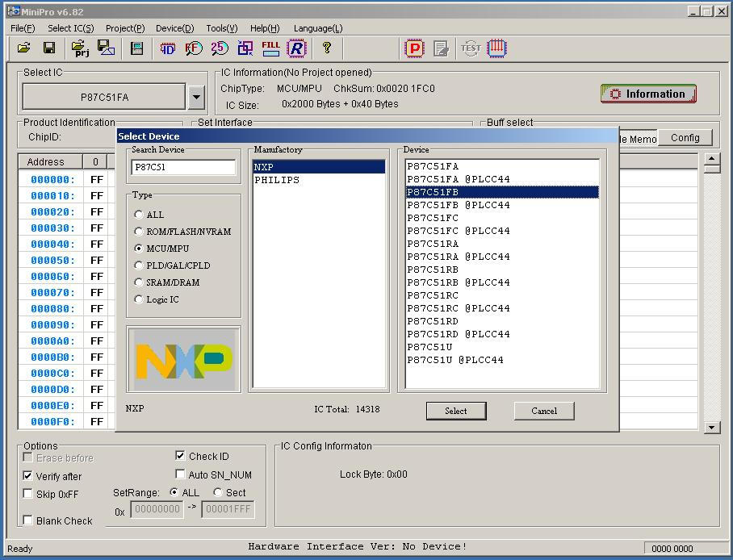
Task: Click the FILL buffer icon
Action: 270,48
